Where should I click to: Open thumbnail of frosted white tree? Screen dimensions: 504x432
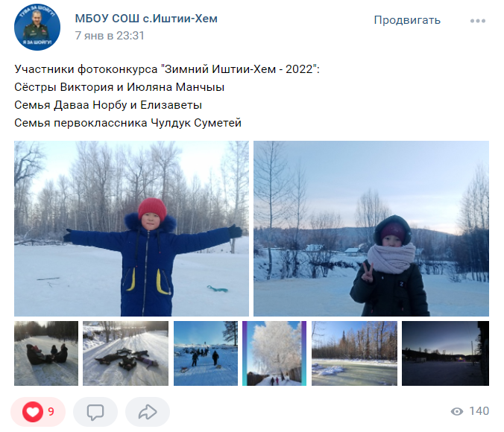tap(274, 353)
